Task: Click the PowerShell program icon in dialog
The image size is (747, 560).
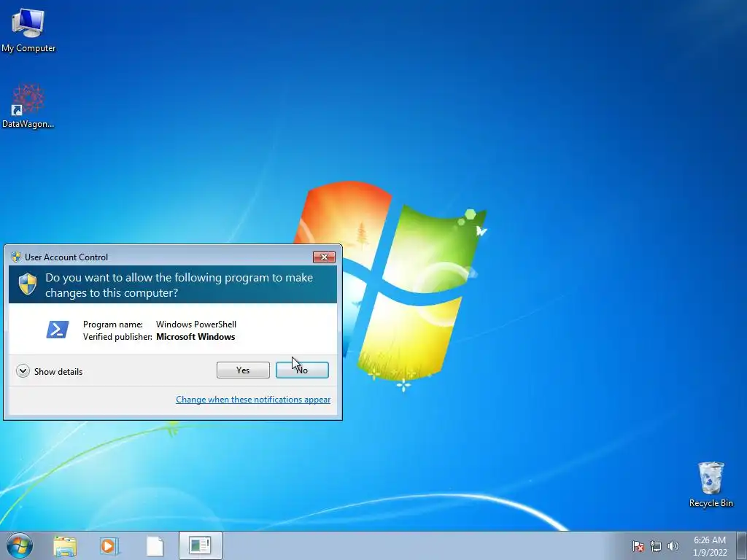Action: click(x=58, y=330)
